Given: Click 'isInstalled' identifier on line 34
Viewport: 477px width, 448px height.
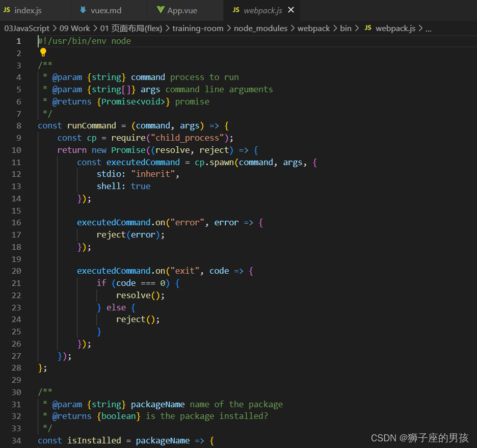Looking at the screenshot, I should point(94,440).
